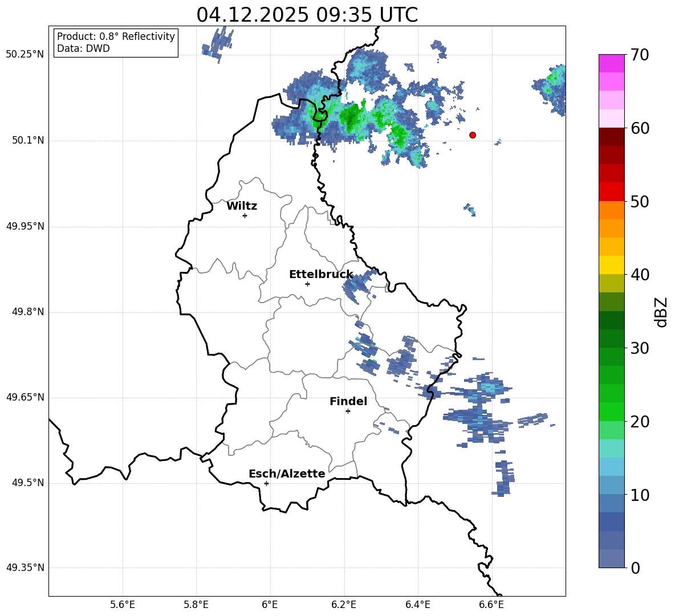The image size is (675, 616).
Task: Click the orange colorbar swatch just below 50
Action: click(611, 210)
